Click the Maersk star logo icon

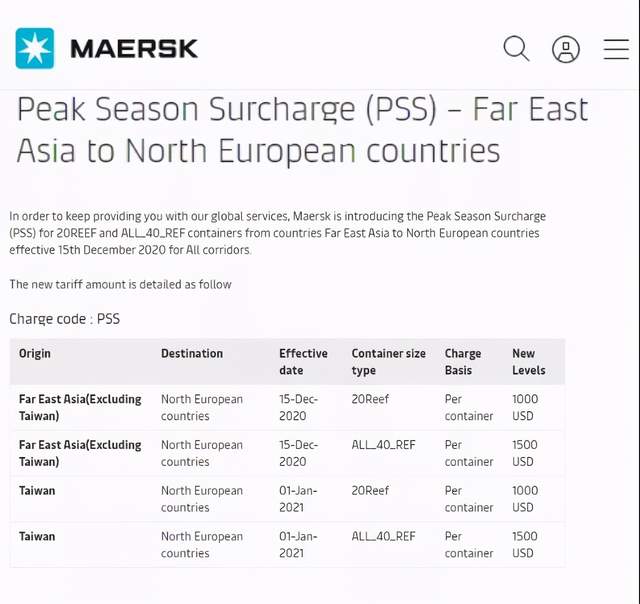coord(35,48)
